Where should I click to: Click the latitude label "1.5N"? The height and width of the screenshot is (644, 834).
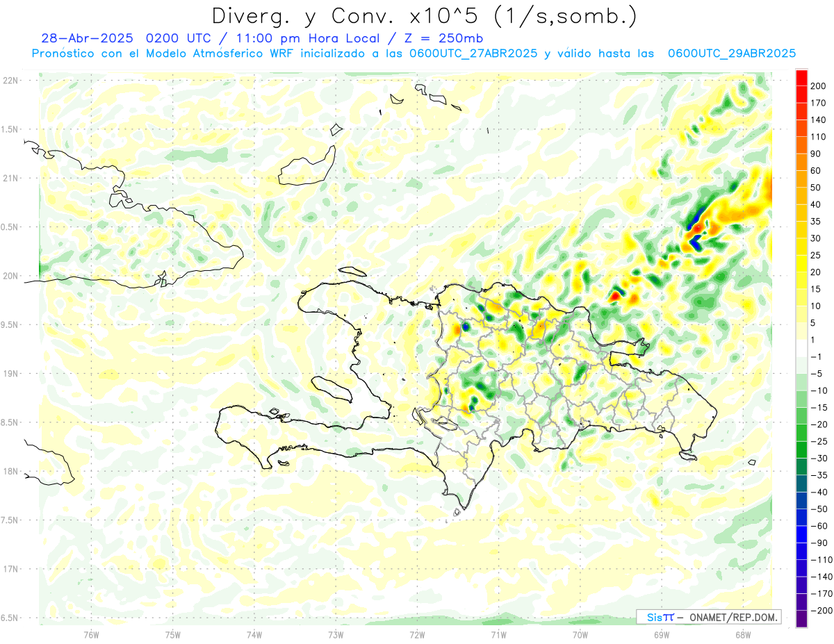tap(9, 129)
